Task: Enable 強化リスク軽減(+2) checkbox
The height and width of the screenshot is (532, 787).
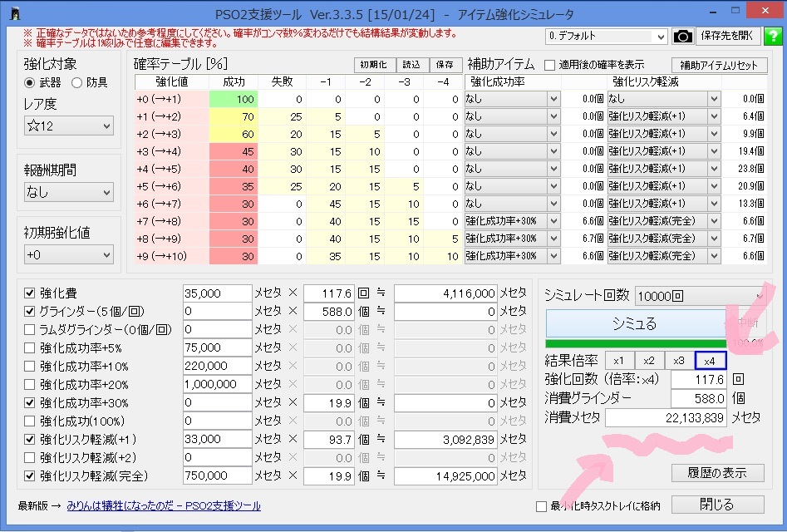Action: tap(30, 458)
